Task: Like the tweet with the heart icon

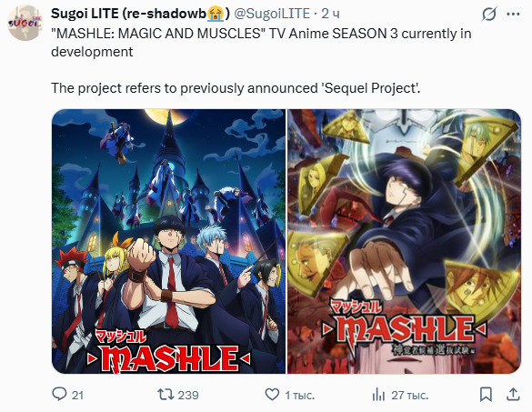Action: [x=272, y=395]
